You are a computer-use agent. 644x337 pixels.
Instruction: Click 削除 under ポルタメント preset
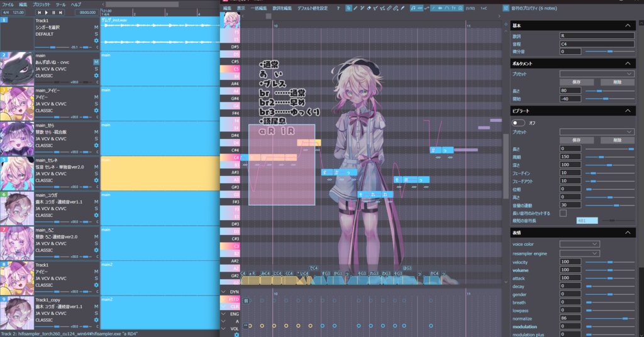618,82
